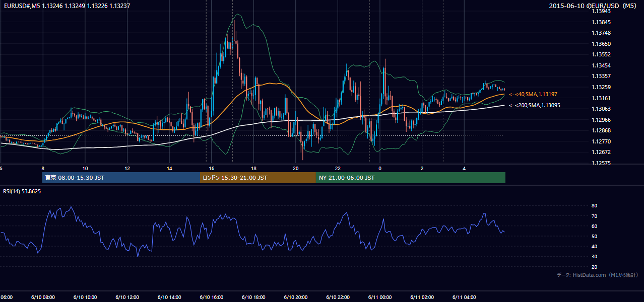Click price axis value 1.13259
The width and height of the screenshot is (644, 302).
point(602,87)
